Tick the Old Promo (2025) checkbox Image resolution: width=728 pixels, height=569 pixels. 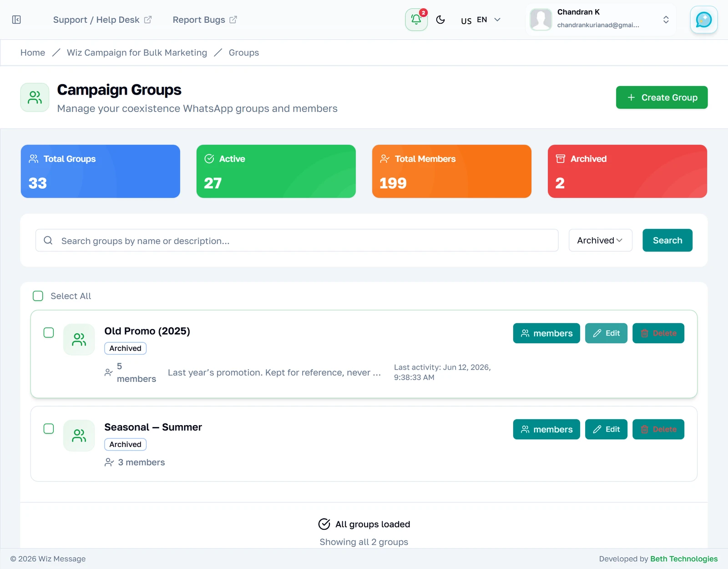49,333
